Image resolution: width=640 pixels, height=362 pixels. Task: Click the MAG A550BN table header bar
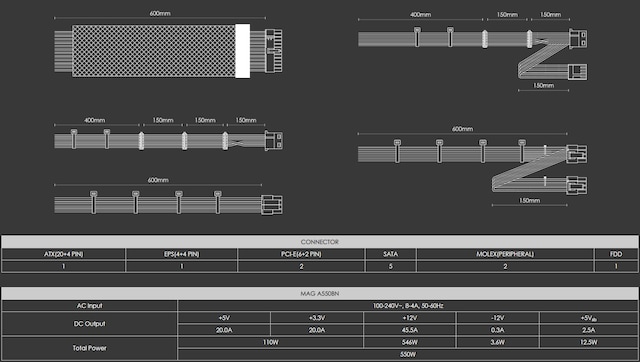pos(320,293)
